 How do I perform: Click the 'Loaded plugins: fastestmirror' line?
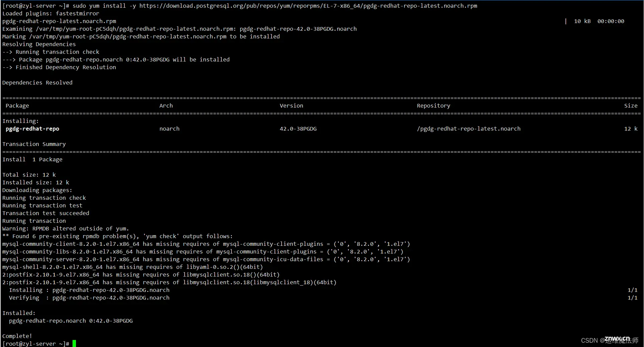[51, 13]
